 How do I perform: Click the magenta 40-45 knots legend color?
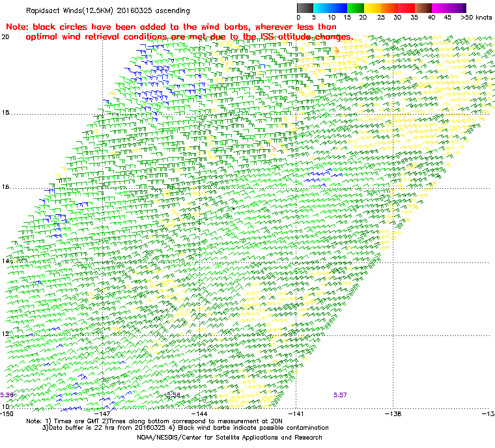[440, 8]
